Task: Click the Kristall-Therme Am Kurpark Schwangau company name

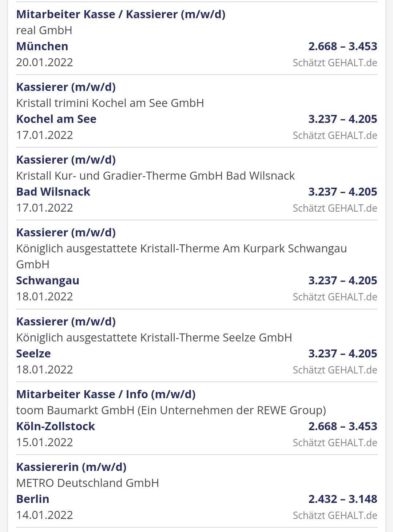Action: pyautogui.click(x=181, y=249)
